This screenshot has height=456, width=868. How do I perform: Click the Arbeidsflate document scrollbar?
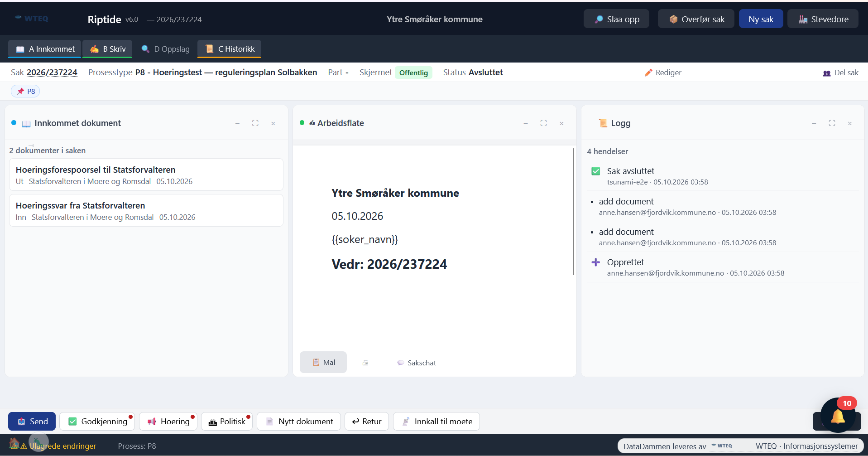coord(573,211)
